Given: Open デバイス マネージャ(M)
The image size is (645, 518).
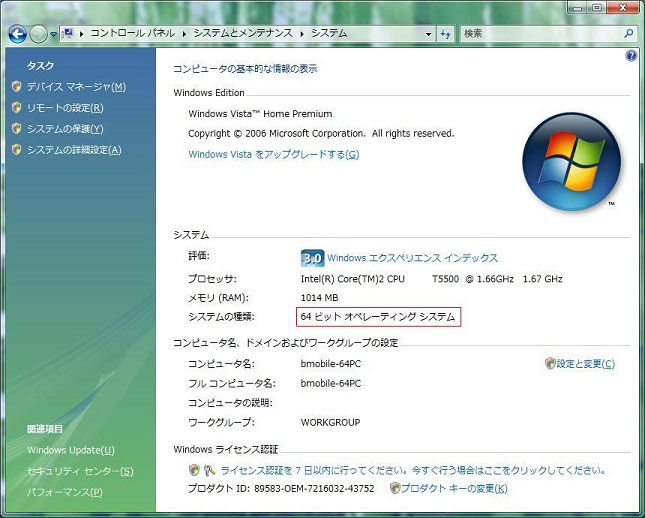Looking at the screenshot, I should pyautogui.click(x=76, y=87).
